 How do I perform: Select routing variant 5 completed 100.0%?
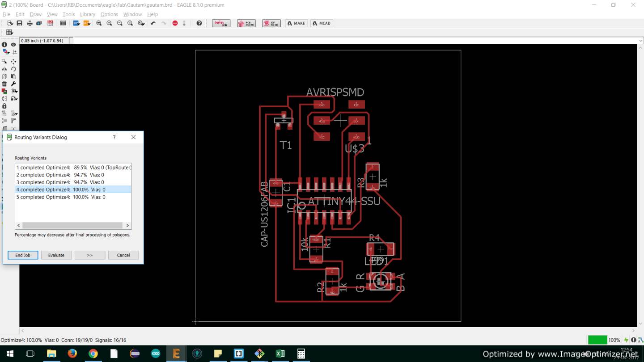click(x=73, y=197)
